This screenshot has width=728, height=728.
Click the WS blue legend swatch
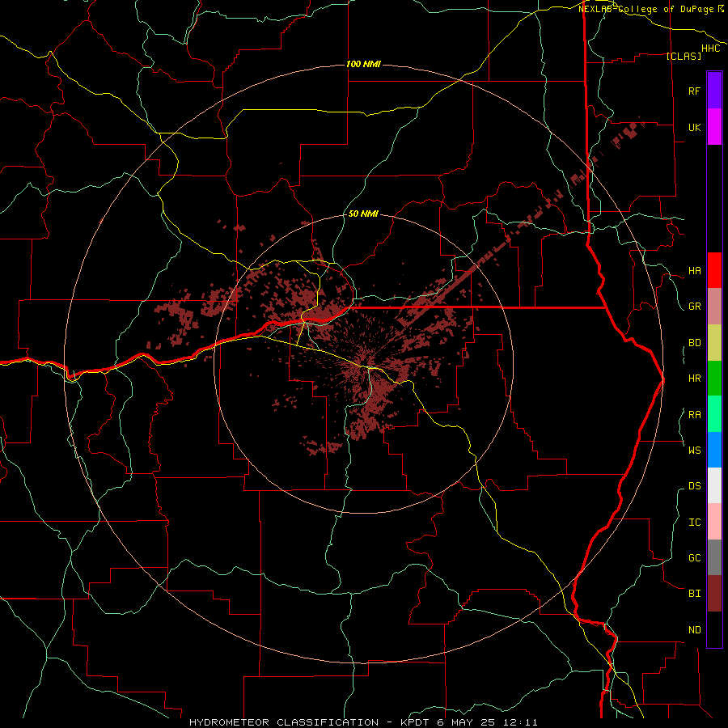coord(714,450)
